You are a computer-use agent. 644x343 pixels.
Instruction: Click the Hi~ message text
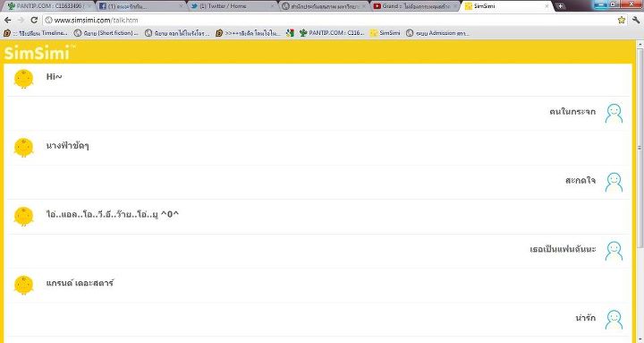[x=54, y=76]
